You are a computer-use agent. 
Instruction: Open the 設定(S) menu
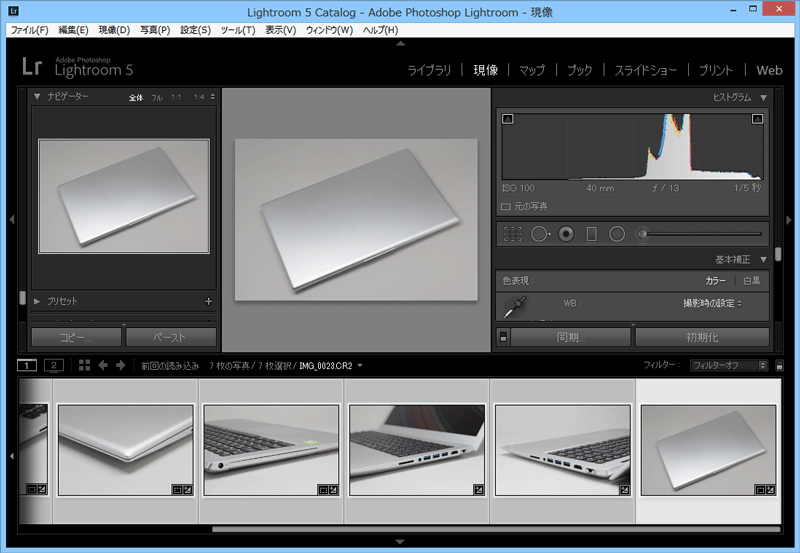pyautogui.click(x=195, y=30)
